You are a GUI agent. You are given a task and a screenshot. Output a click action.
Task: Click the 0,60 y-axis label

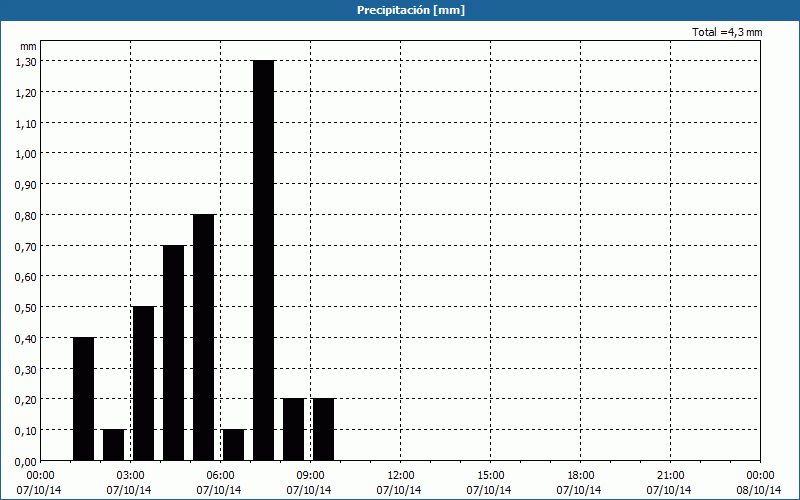(26, 277)
